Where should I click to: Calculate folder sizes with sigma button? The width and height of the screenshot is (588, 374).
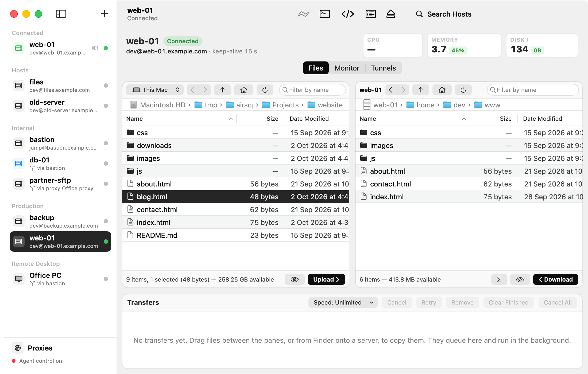click(499, 279)
